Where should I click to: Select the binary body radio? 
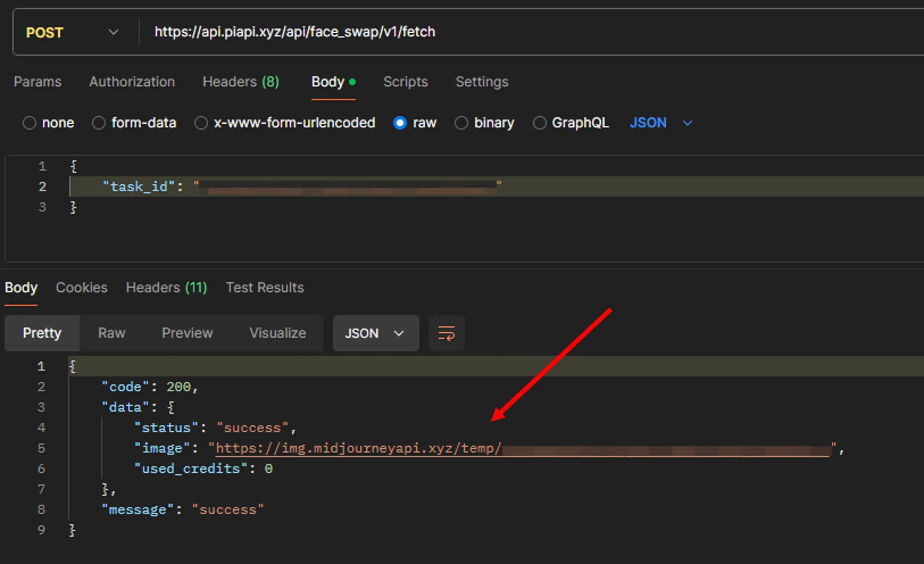[x=461, y=123]
